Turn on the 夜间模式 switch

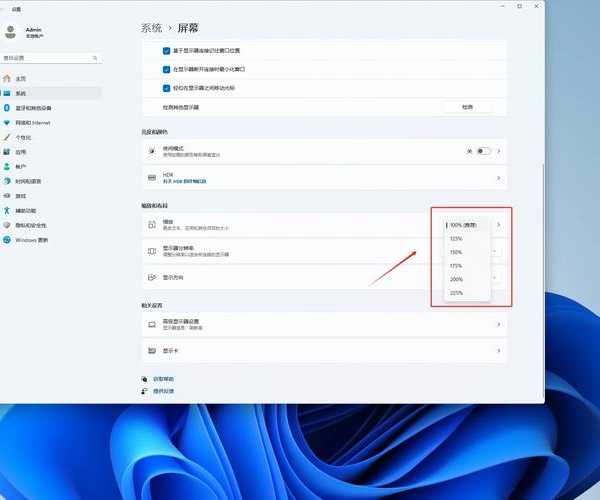(x=483, y=150)
